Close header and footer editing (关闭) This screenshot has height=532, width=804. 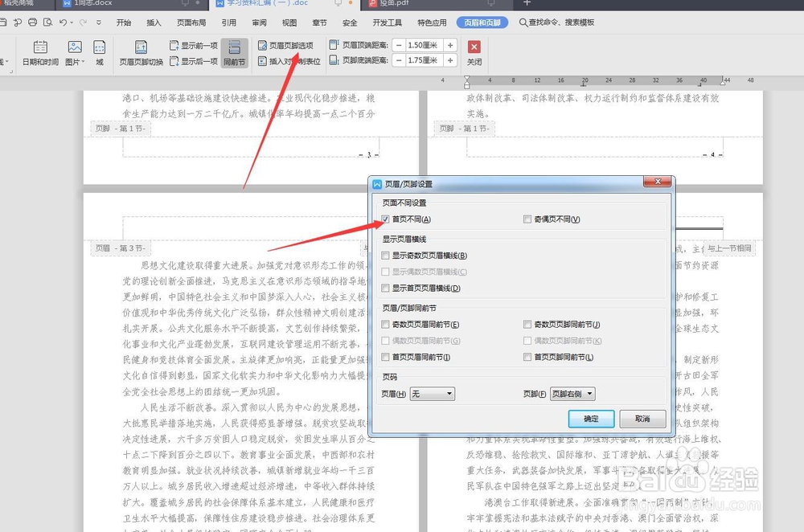(474, 53)
